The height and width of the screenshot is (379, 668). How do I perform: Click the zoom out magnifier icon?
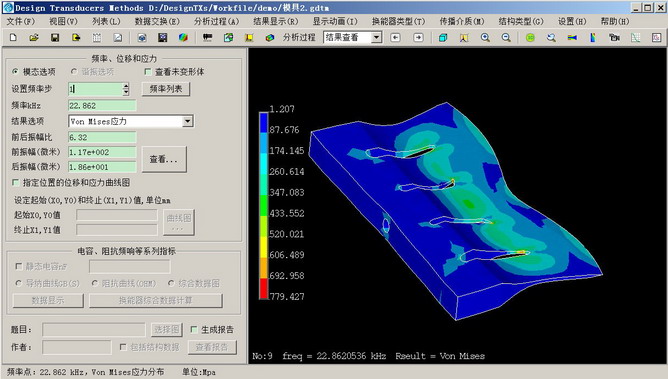coord(506,37)
